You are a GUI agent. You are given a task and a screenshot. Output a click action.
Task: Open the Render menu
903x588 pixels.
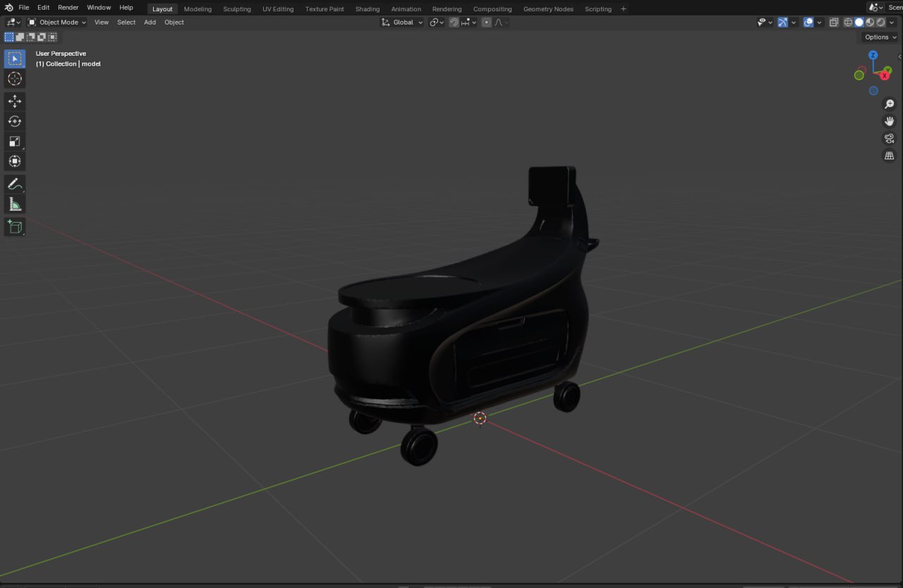68,8
